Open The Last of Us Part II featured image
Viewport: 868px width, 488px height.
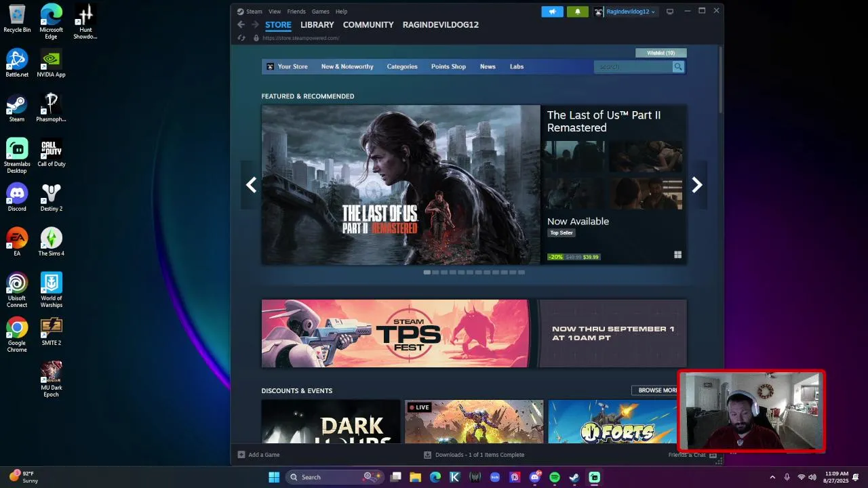click(x=401, y=185)
